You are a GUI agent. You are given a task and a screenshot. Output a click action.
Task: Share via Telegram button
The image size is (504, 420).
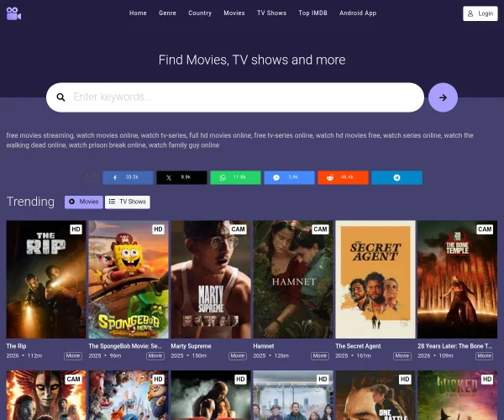tap(396, 177)
